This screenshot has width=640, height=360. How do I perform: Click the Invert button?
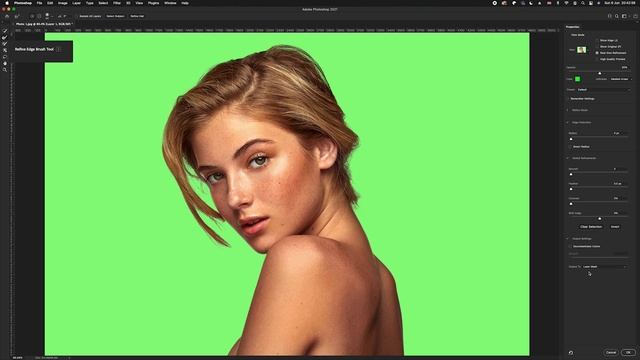(615, 227)
